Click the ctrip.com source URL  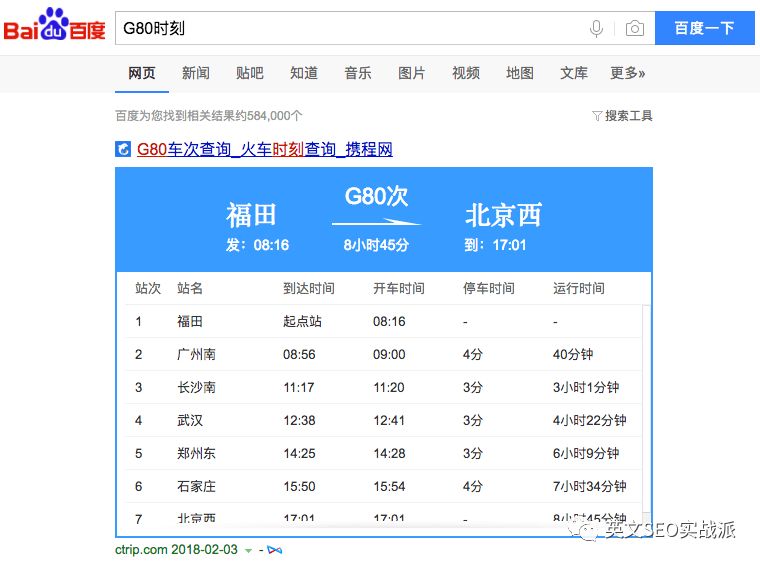(141, 550)
